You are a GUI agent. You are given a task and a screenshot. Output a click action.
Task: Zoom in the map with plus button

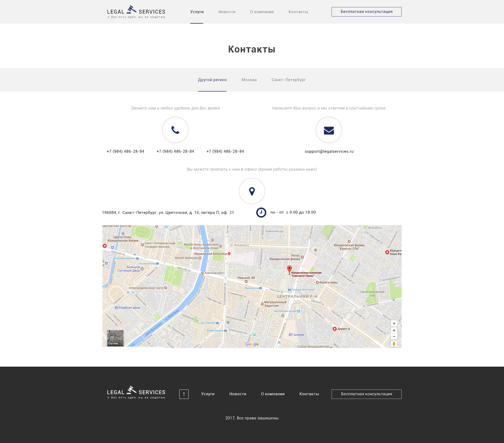tap(394, 330)
